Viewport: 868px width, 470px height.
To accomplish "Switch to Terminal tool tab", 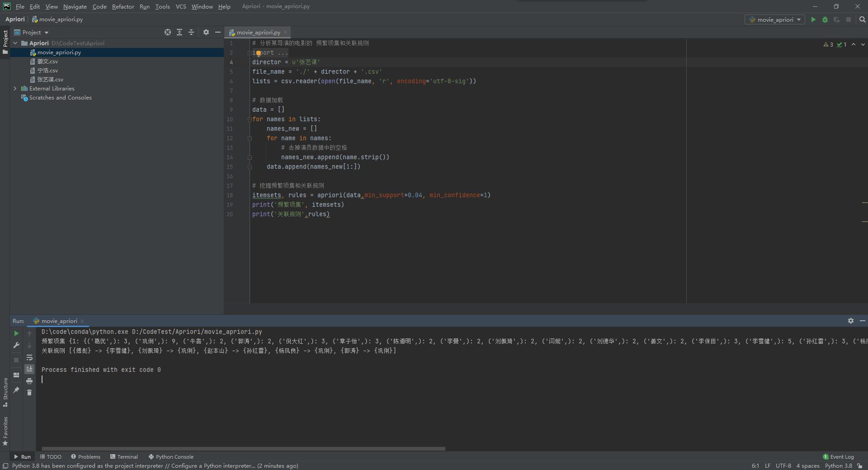I will [x=124, y=456].
